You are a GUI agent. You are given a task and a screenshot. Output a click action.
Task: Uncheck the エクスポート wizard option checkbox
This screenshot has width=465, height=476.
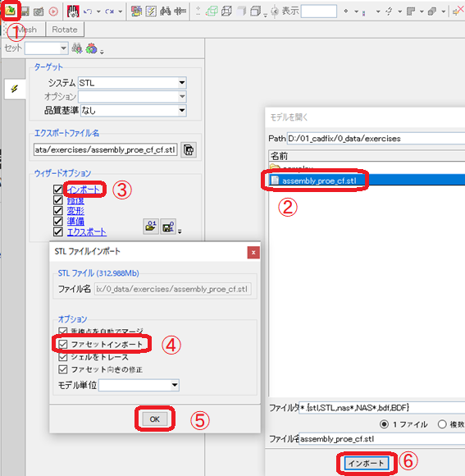click(x=57, y=232)
